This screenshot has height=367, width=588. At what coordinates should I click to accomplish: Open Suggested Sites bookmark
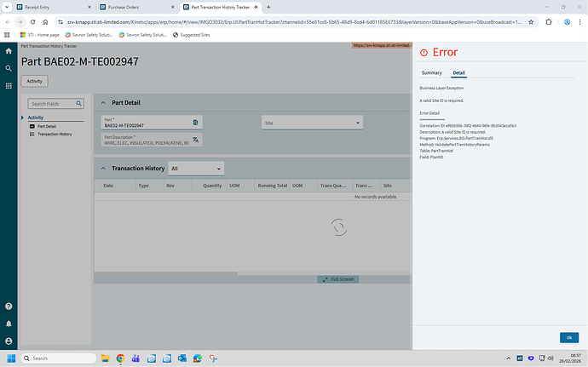[191, 35]
